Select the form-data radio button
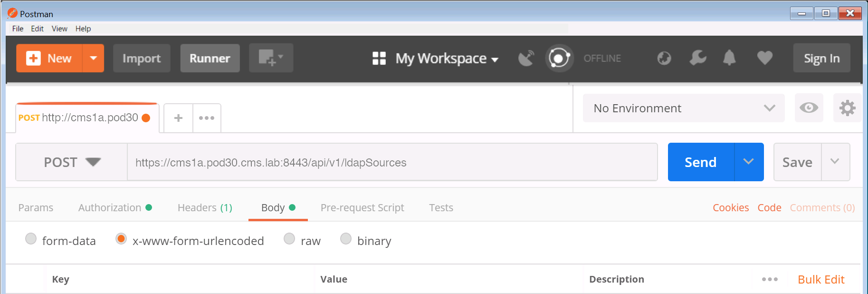The width and height of the screenshot is (868, 294). 31,239
